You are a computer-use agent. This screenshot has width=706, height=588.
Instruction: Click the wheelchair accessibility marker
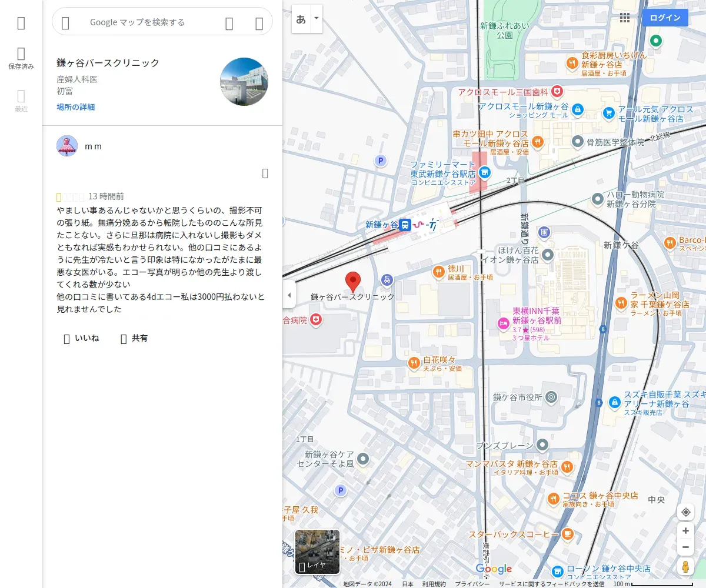coord(387,280)
